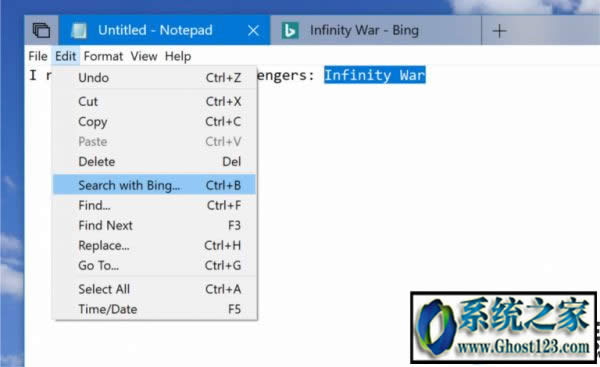Viewport: 600px width, 367px height.
Task: Click the tab overview stacked-windows icon
Action: click(41, 30)
